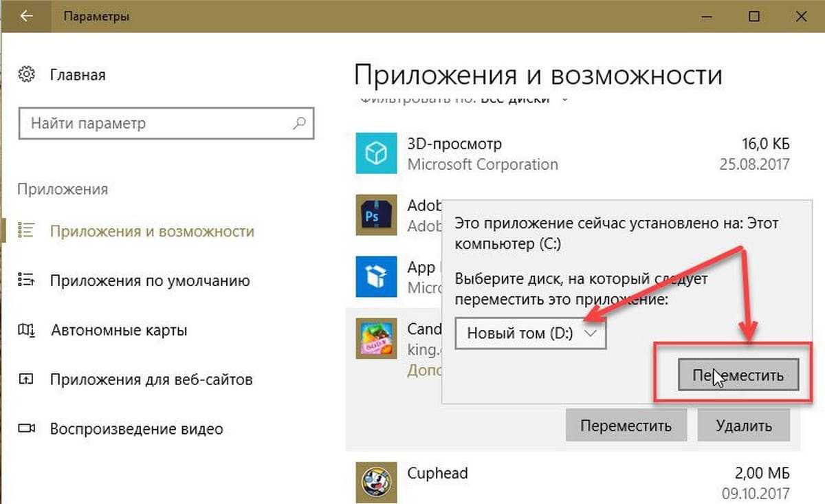Viewport: 825px width, 504px height.
Task: Click the back arrow in title bar
Action: pyautogui.click(x=26, y=16)
